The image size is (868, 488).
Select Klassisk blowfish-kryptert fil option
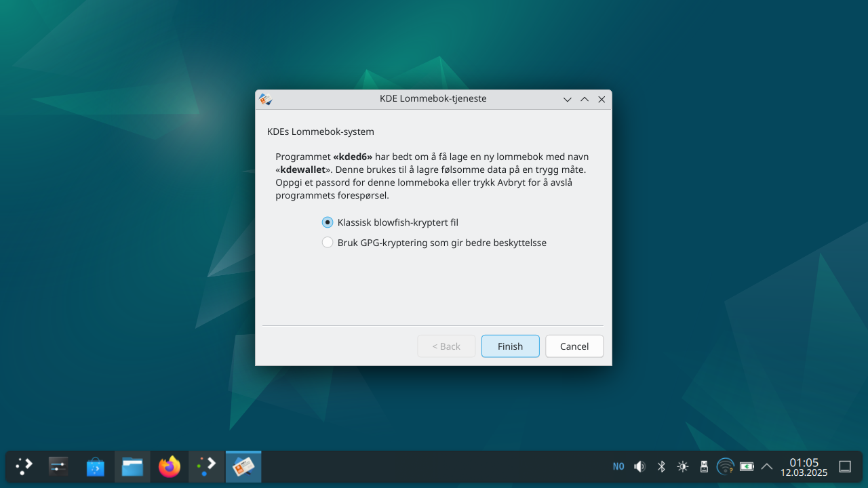tap(328, 222)
